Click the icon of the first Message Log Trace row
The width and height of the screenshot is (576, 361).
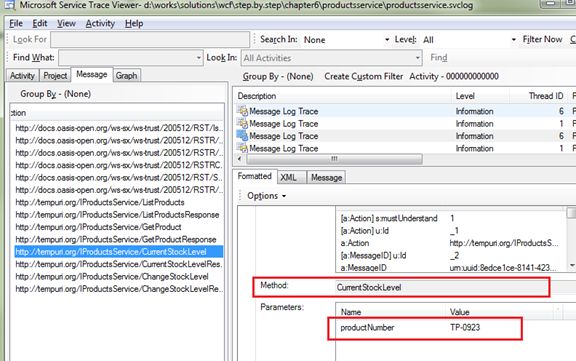pyautogui.click(x=242, y=111)
